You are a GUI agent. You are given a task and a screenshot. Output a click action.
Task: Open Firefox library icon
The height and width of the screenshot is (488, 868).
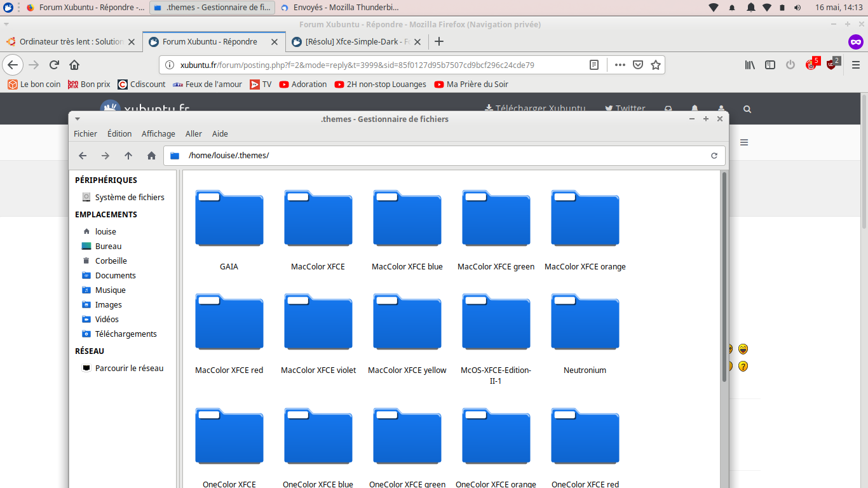tap(750, 65)
